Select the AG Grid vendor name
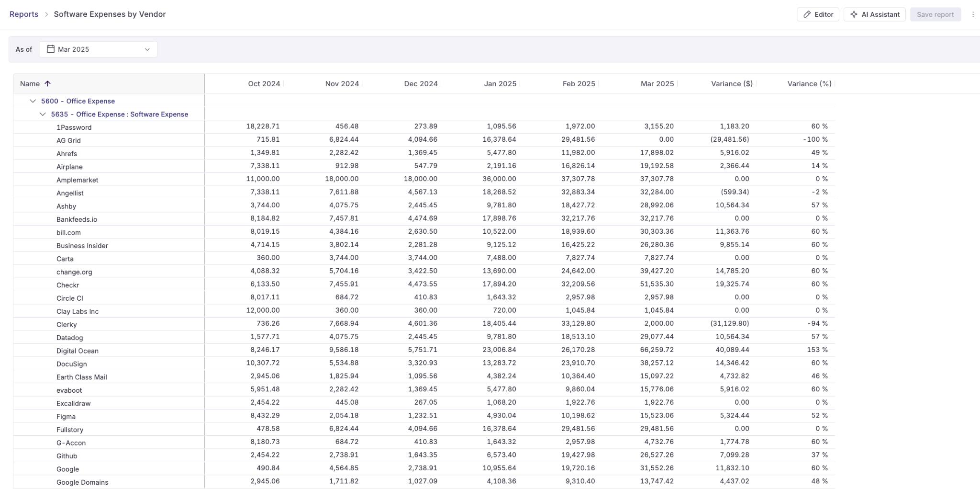 click(68, 140)
